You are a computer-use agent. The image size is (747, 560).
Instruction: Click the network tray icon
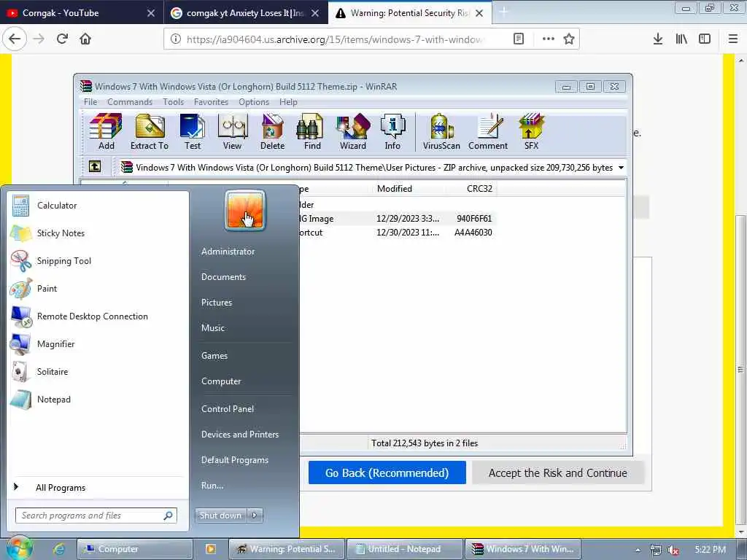pos(656,550)
